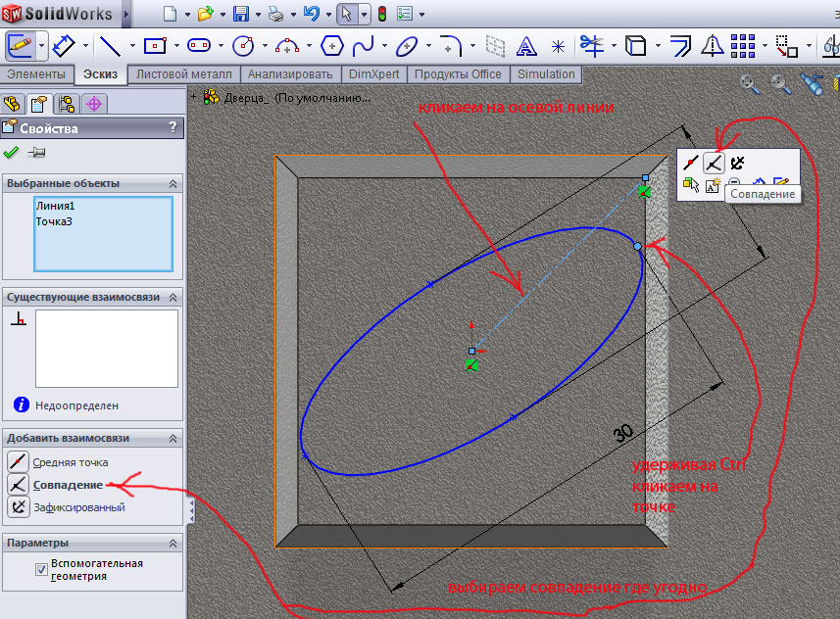Select the Smart Dimension tool

coord(65,45)
